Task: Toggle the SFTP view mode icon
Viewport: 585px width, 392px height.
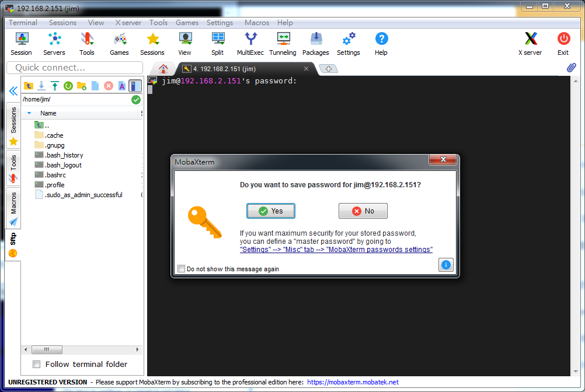Action: (x=135, y=86)
